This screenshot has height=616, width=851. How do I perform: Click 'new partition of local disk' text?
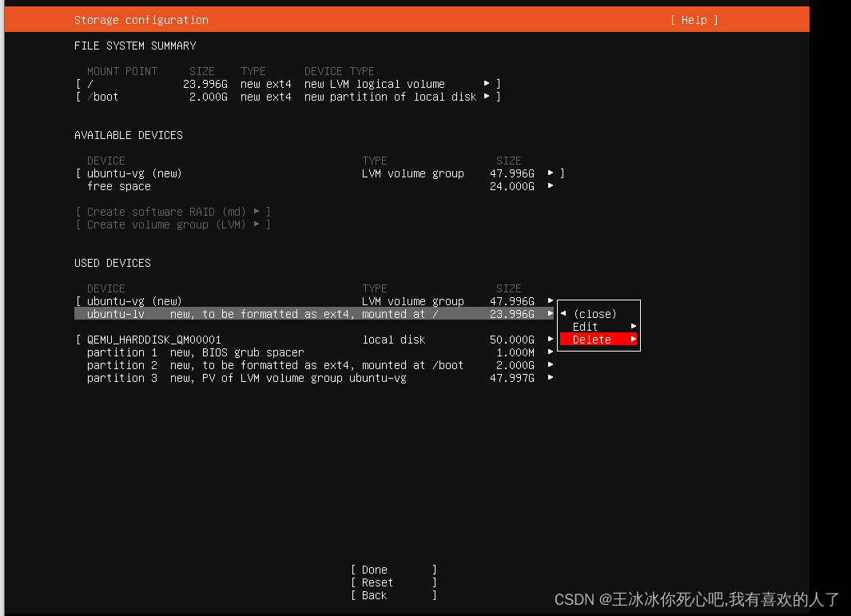click(x=390, y=97)
